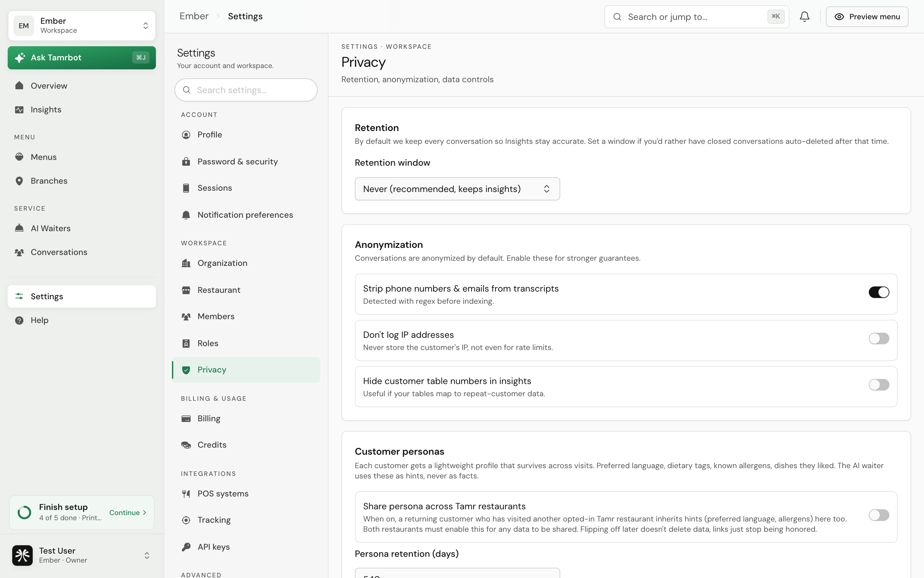Click the notification bell icon

click(x=805, y=16)
